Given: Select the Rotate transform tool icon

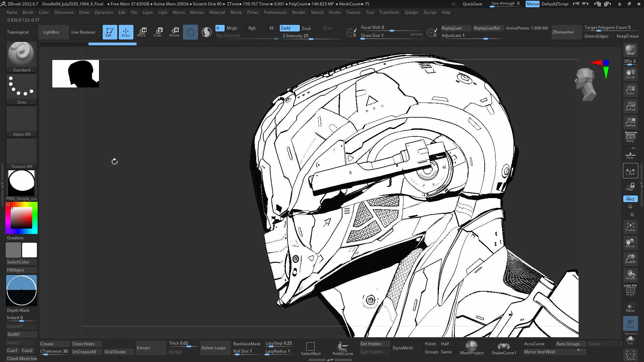Looking at the screenshot, I should coord(174,32).
